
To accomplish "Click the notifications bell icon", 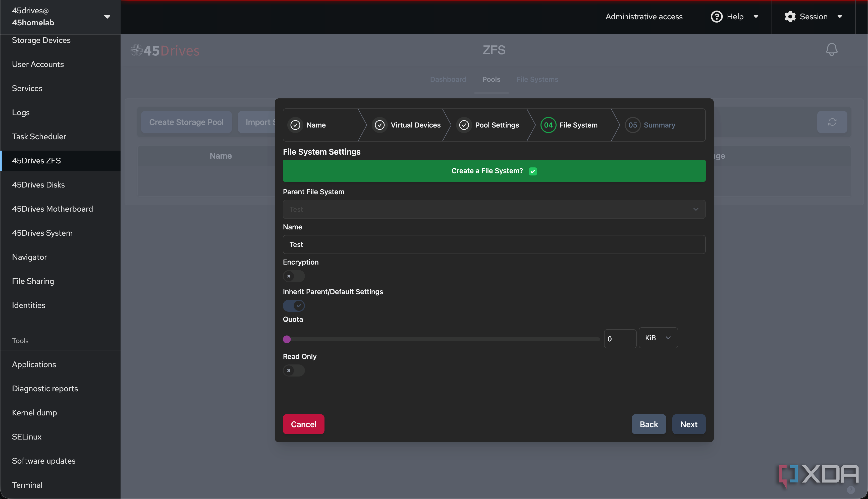I will click(831, 50).
